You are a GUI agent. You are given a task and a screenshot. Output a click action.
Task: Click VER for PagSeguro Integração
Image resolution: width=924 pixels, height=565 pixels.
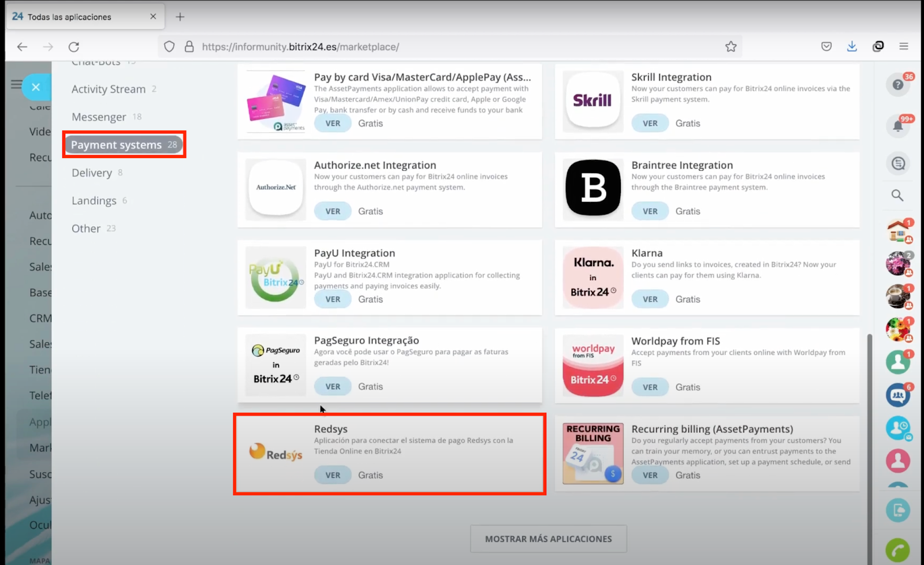click(333, 387)
